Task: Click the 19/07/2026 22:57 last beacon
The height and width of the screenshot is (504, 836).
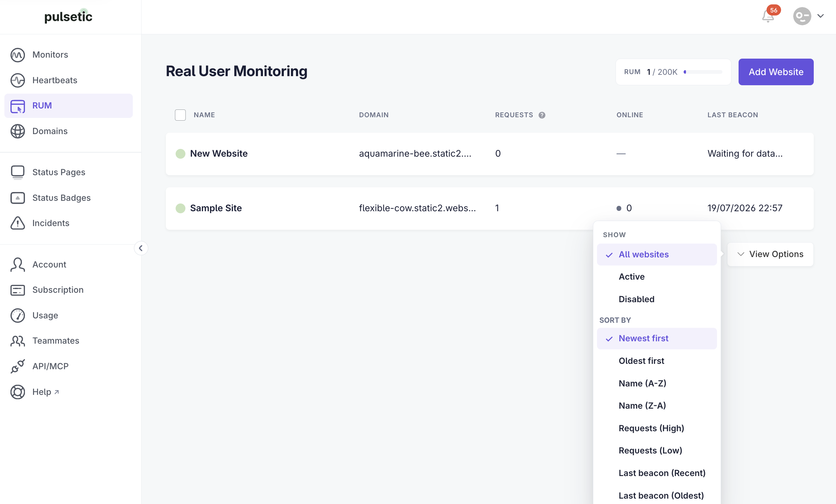Action: [745, 208]
